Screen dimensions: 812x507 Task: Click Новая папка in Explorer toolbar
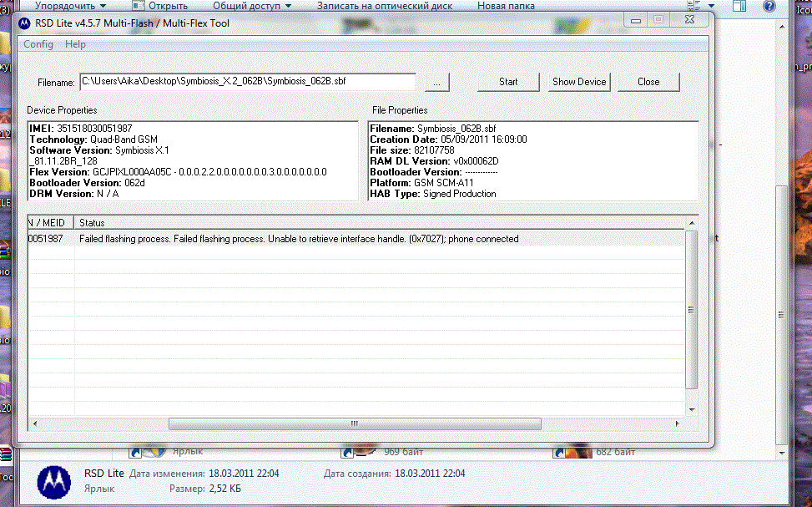coord(506,6)
